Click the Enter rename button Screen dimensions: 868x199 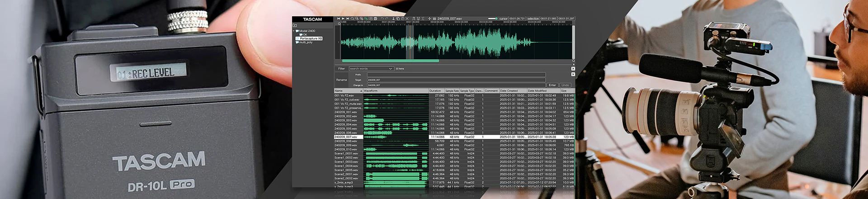pyautogui.click(x=552, y=85)
